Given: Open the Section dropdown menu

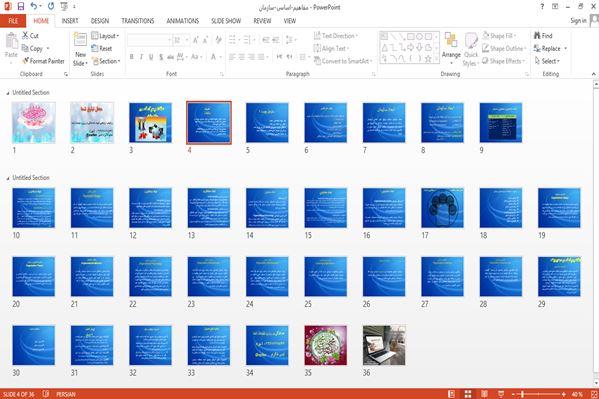Looking at the screenshot, I should click(106, 61).
